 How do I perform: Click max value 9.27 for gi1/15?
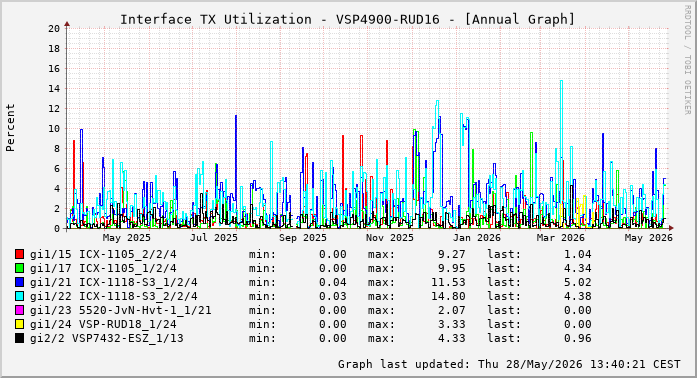coord(452,254)
